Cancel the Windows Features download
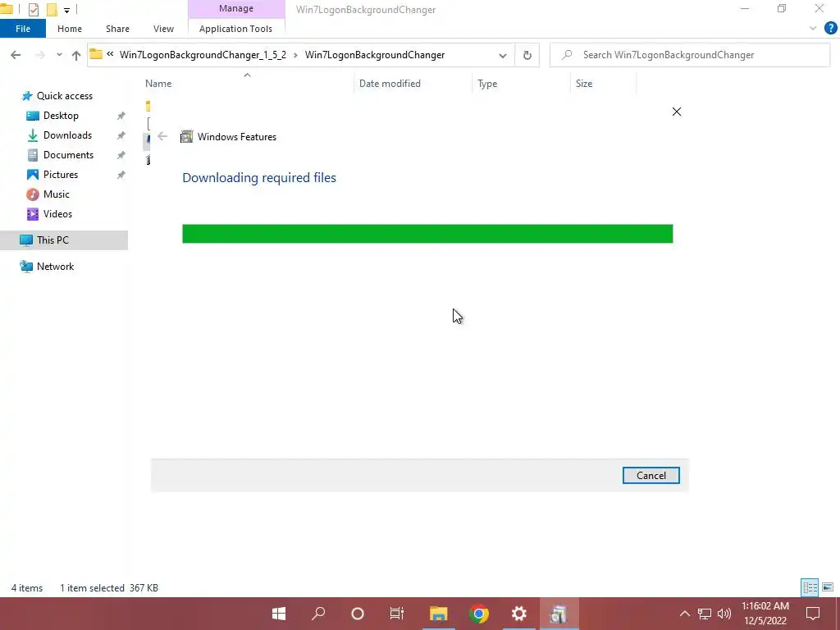Image resolution: width=840 pixels, height=630 pixels. coord(651,475)
